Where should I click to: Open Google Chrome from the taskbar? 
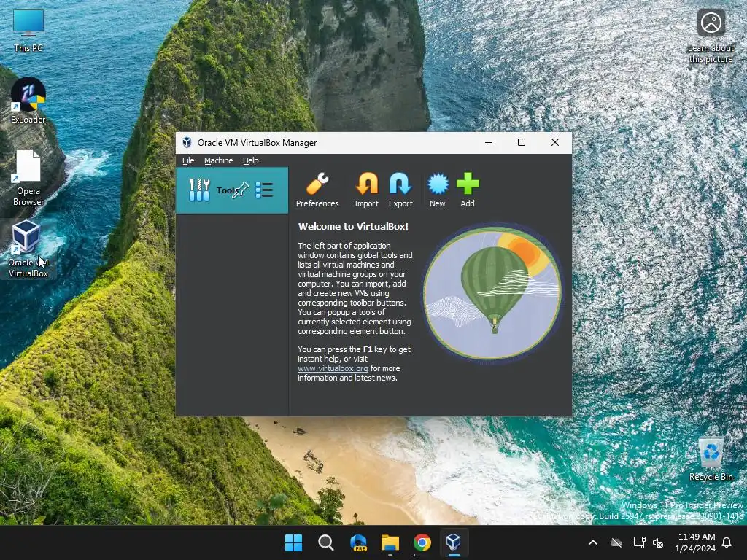[422, 542]
